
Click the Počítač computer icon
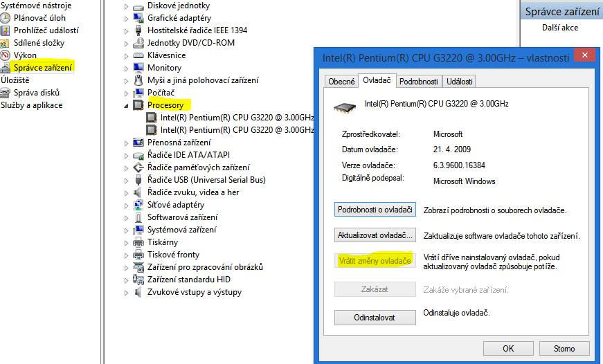point(138,93)
